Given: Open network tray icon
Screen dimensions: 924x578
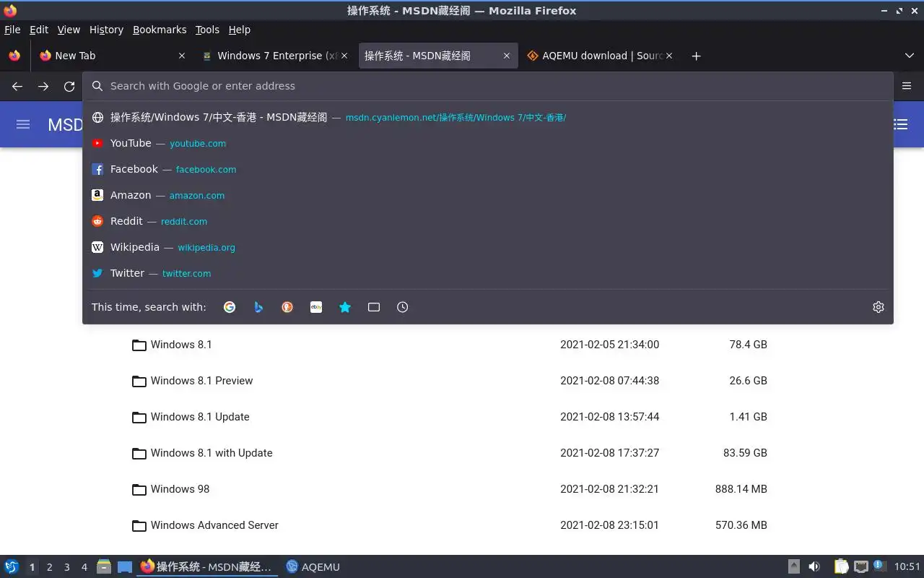Looking at the screenshot, I should click(860, 567).
